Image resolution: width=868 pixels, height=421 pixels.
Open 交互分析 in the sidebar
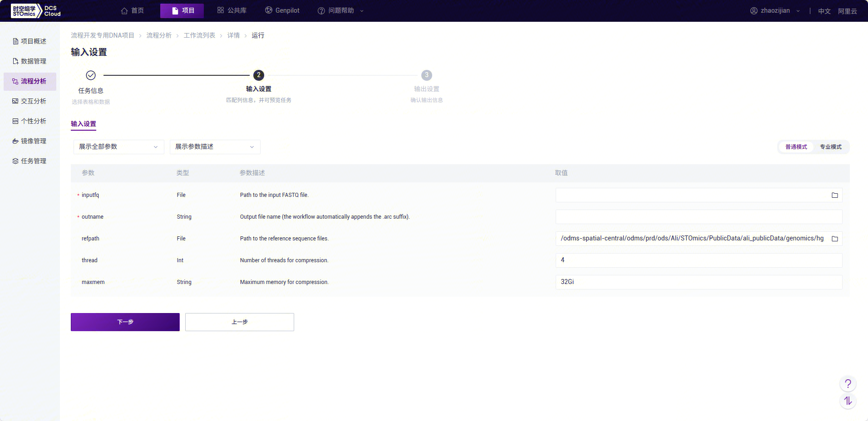point(30,101)
